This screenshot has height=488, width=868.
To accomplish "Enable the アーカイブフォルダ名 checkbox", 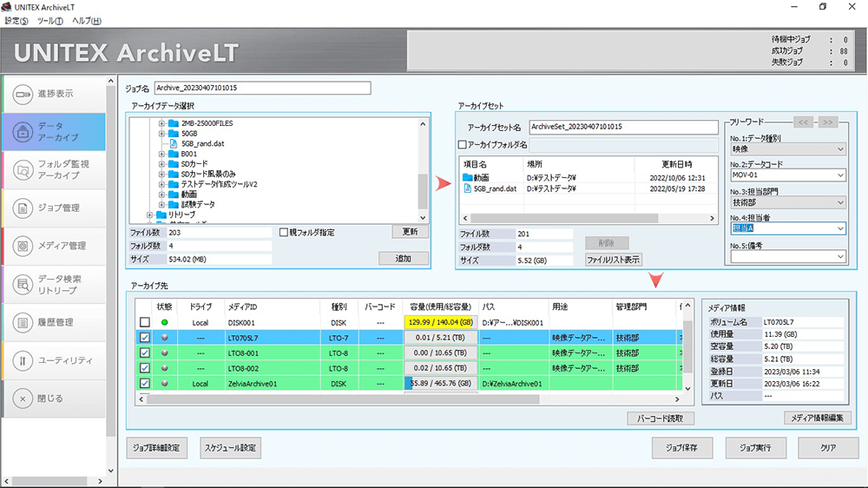I will click(x=463, y=144).
